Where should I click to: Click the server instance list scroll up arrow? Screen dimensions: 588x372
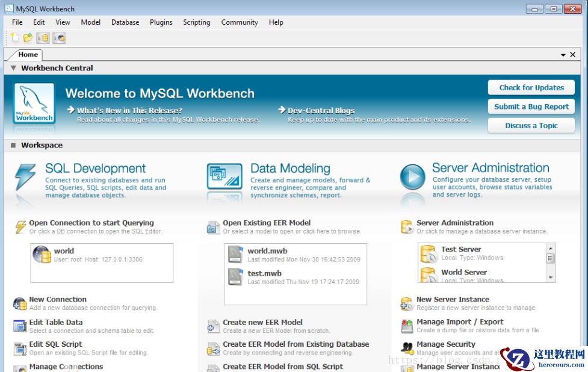tap(551, 248)
